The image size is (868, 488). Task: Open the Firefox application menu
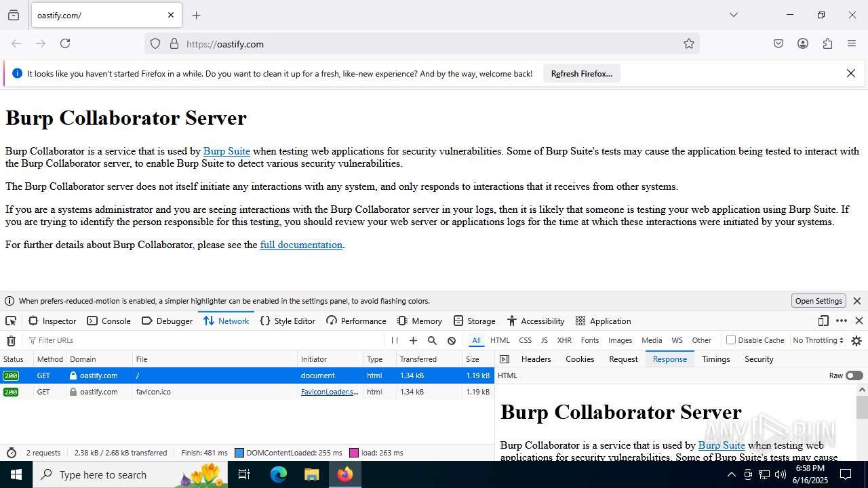(x=852, y=43)
